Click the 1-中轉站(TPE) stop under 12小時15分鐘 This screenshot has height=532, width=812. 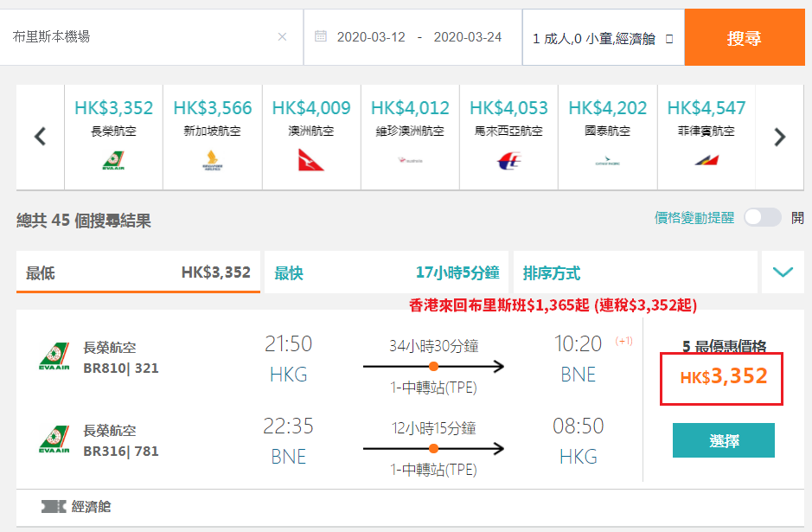pos(433,470)
